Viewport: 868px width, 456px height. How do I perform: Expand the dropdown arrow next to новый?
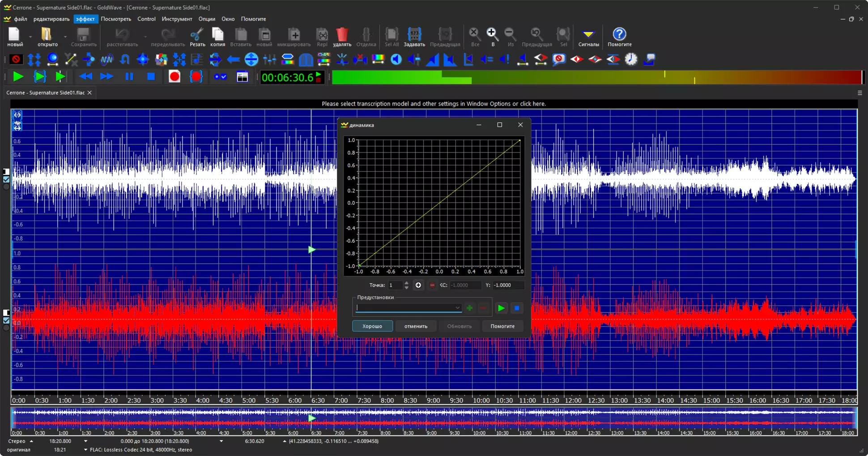(30, 37)
